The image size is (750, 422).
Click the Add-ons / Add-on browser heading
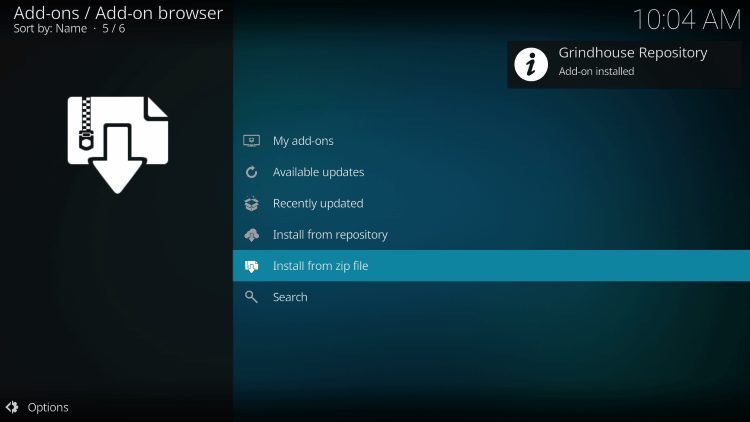tap(118, 13)
